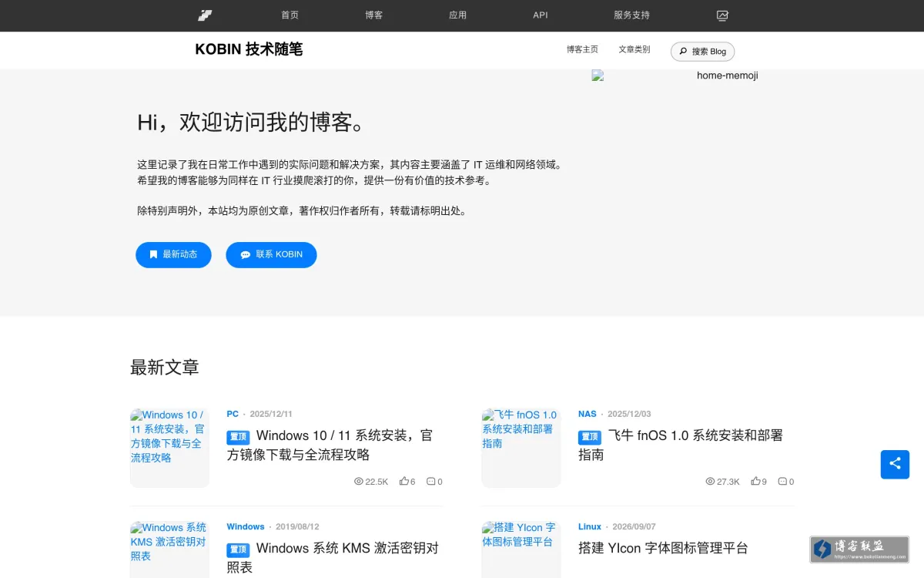The image size is (924, 578).
Task: Open 应用 in the top navigation
Action: coord(457,15)
